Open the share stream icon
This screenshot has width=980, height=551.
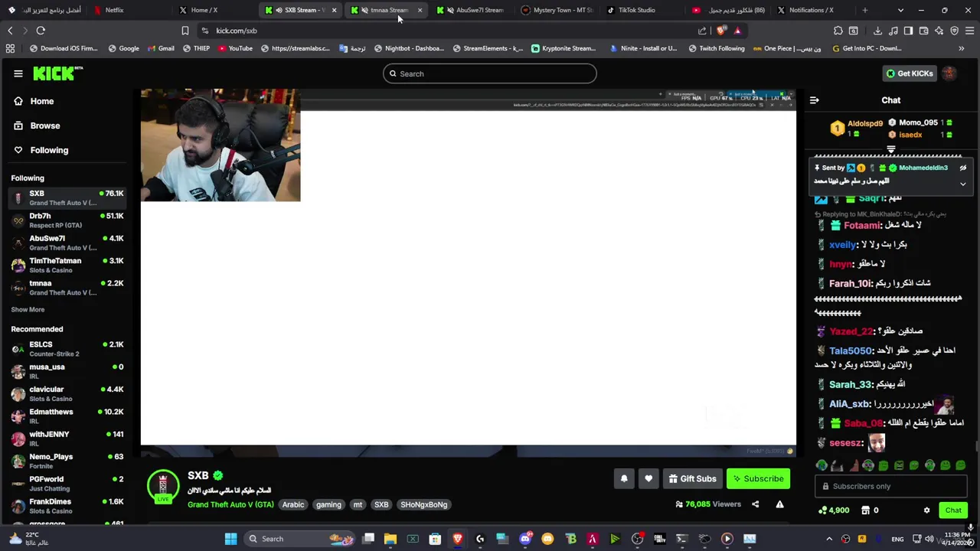coord(755,504)
